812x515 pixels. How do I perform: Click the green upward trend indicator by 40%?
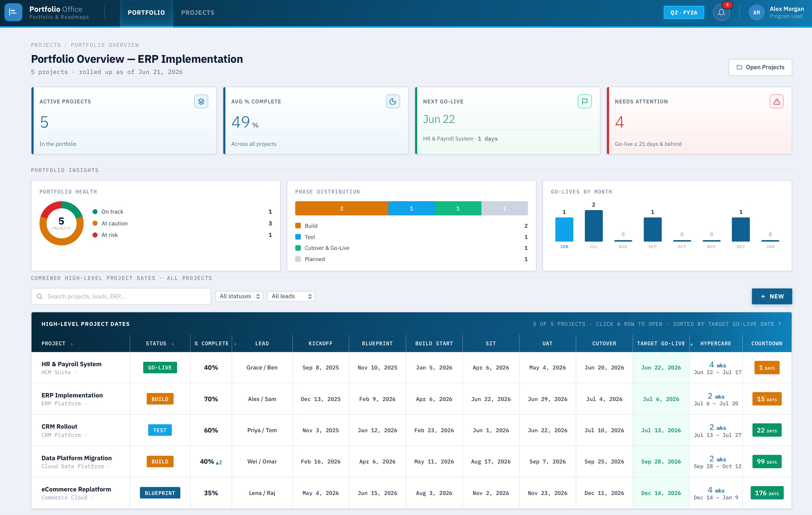[x=219, y=462]
